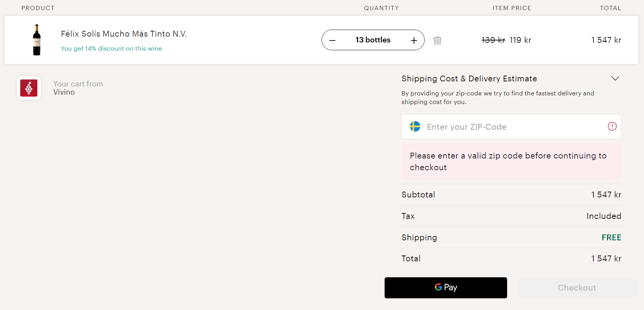
Task: Click the red ZIP-code error icon
Action: tap(612, 126)
